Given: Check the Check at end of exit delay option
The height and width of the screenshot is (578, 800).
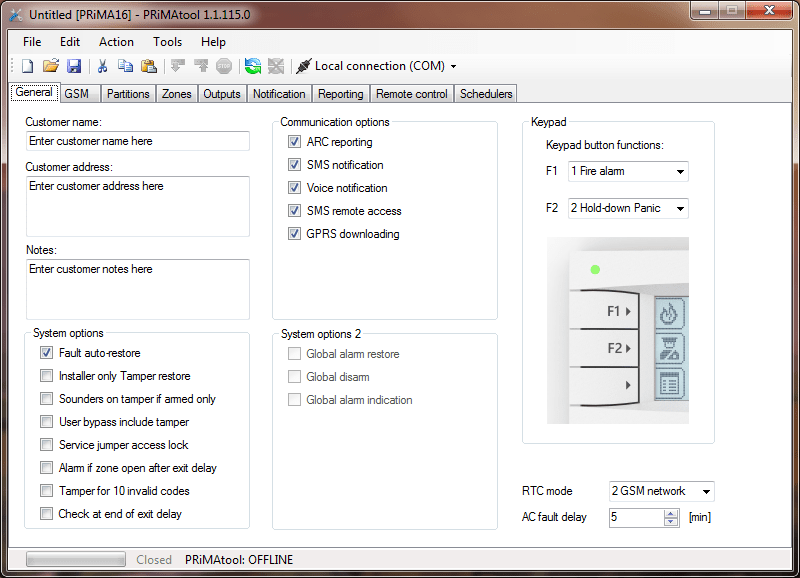Looking at the screenshot, I should point(46,513).
